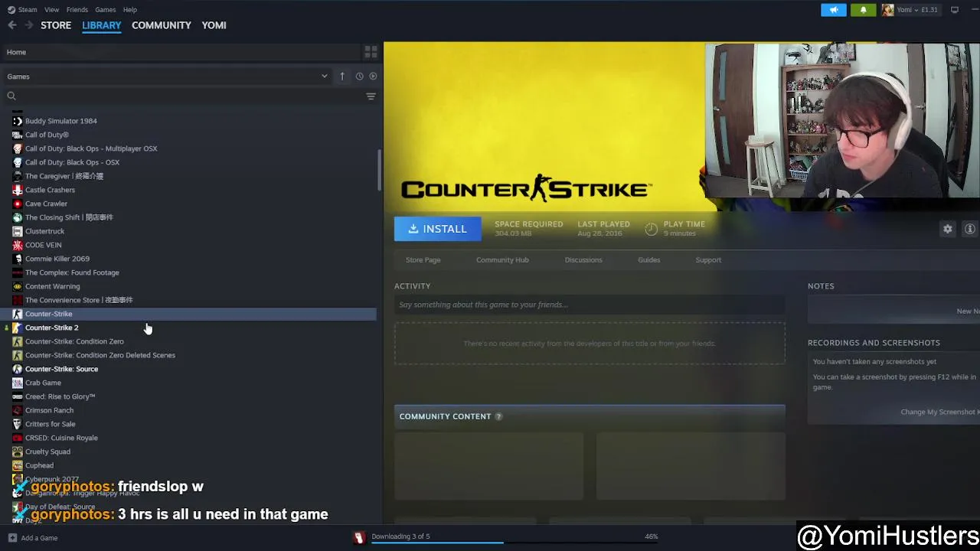This screenshot has width=980, height=551.
Task: Switch to the LIBRARY tab
Action: click(102, 25)
